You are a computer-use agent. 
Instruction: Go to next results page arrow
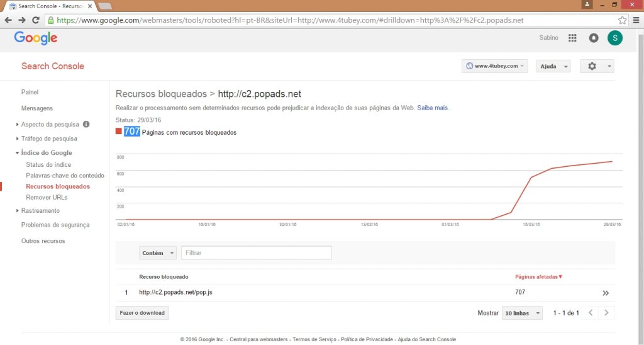tap(606, 313)
